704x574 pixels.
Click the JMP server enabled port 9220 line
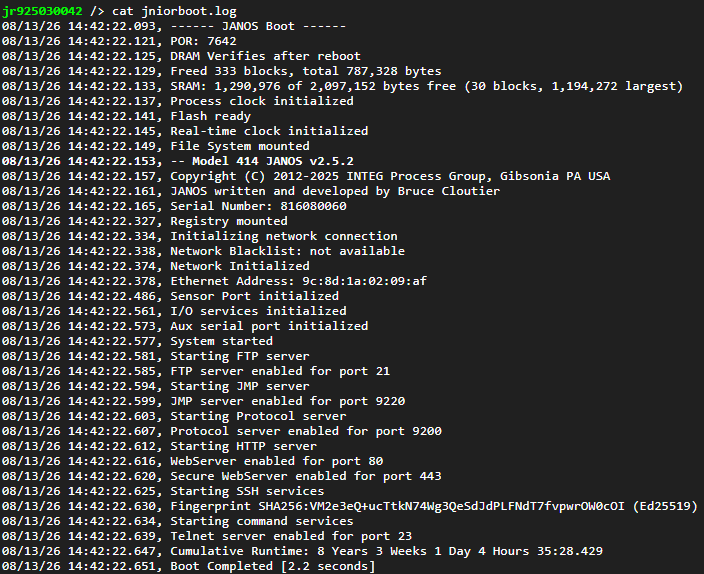(203, 401)
